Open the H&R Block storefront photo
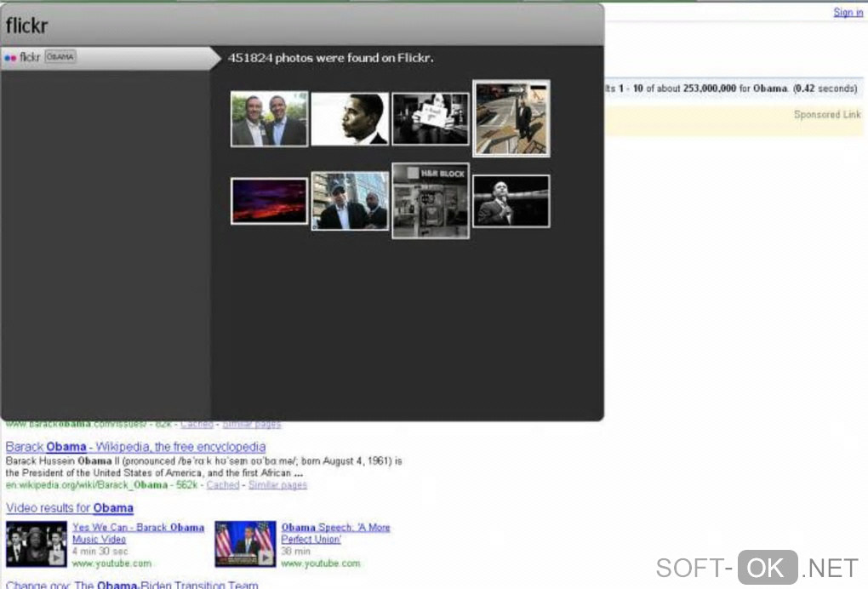Image resolution: width=868 pixels, height=589 pixels. point(431,201)
